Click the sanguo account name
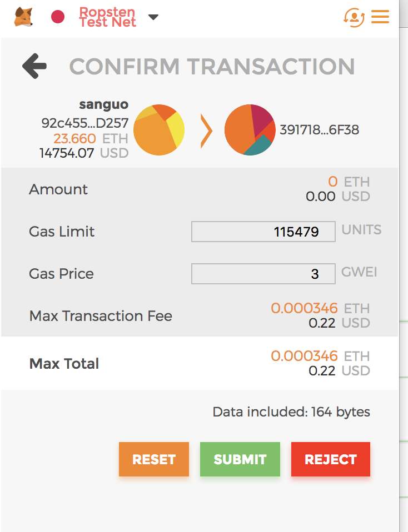 pyautogui.click(x=103, y=104)
